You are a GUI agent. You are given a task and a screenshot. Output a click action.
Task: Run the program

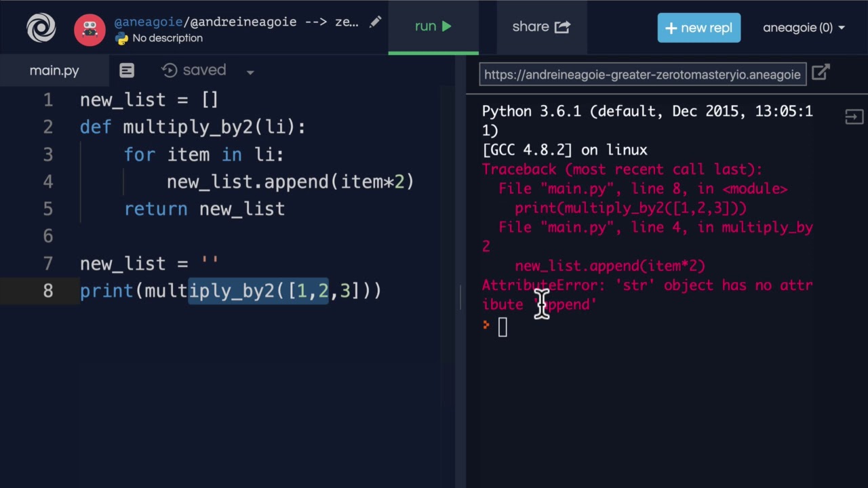pyautogui.click(x=433, y=26)
